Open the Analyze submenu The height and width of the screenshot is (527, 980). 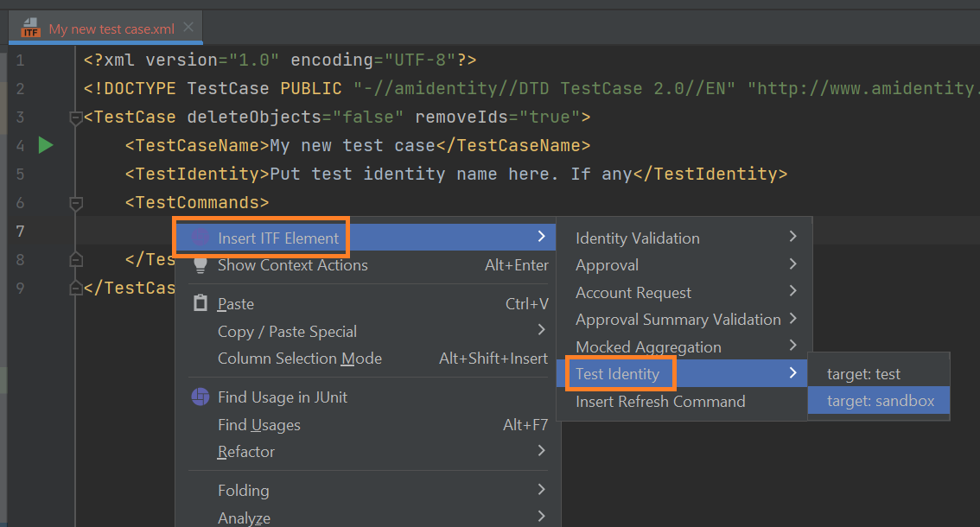coord(366,517)
